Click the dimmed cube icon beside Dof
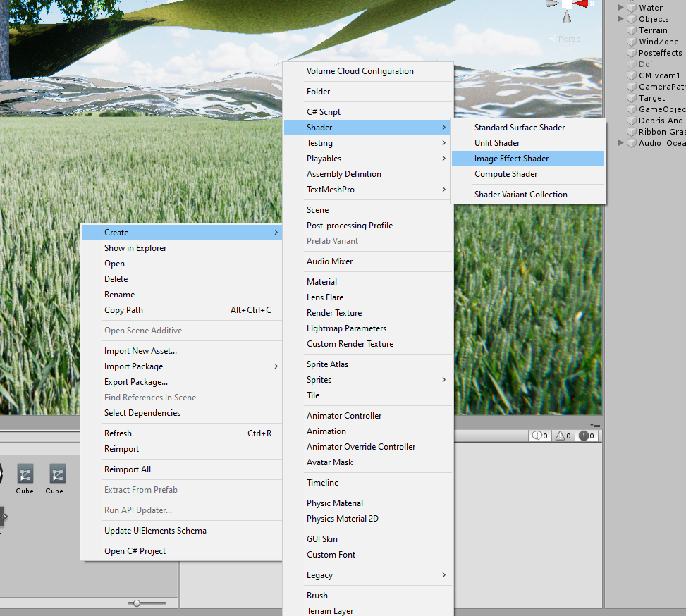Image resolution: width=686 pixels, height=616 pixels. [633, 63]
